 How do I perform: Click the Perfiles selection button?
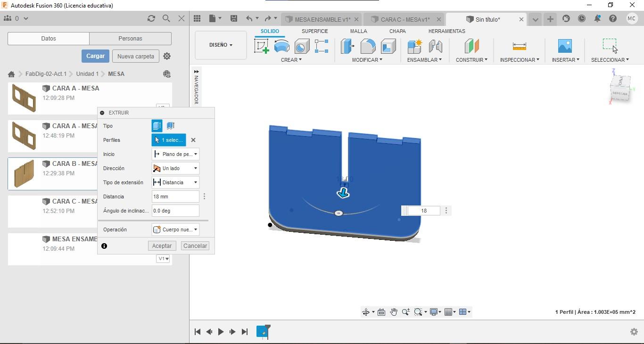pyautogui.click(x=169, y=140)
